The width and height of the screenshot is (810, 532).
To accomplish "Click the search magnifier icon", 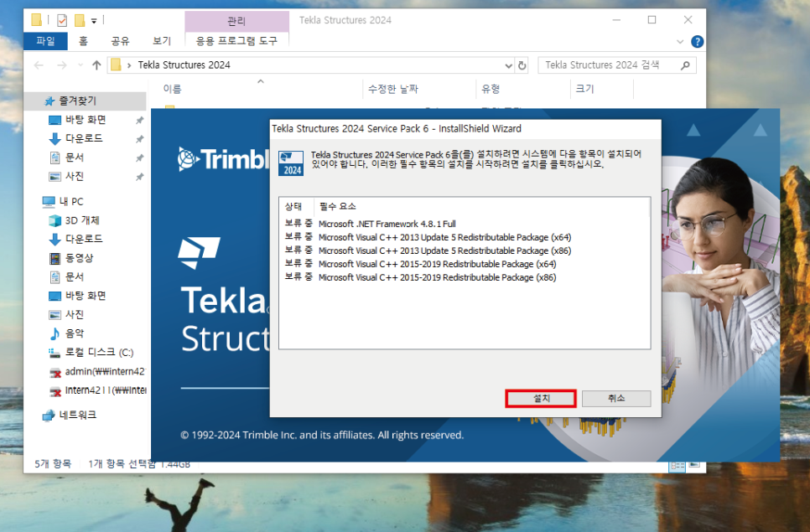I will [x=686, y=65].
